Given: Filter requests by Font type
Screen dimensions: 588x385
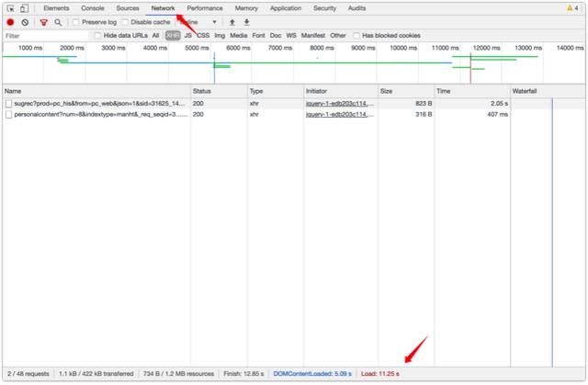Looking at the screenshot, I should click(x=259, y=36).
